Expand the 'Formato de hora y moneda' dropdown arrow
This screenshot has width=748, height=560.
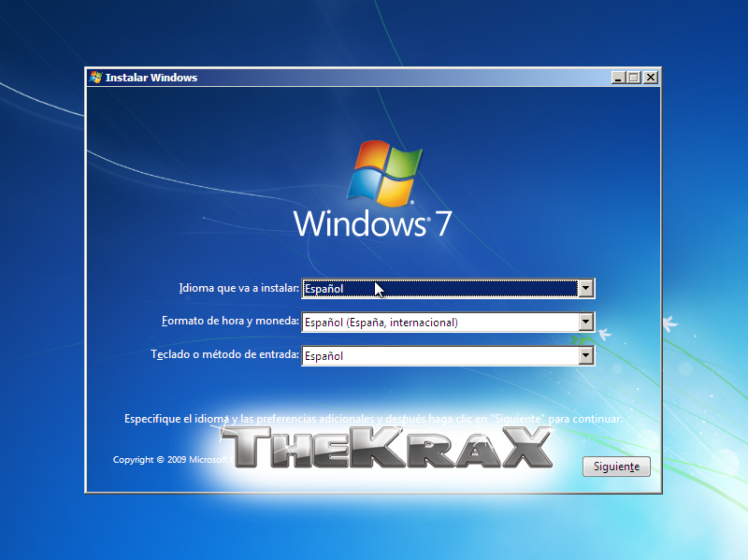(x=586, y=322)
